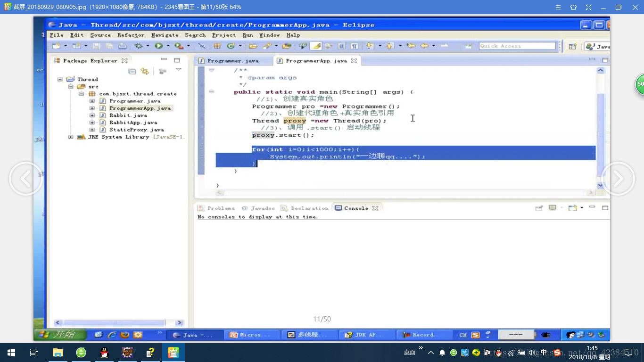Image resolution: width=644 pixels, height=362 pixels.
Task: Expand the JRE System Library node
Action: (x=71, y=137)
